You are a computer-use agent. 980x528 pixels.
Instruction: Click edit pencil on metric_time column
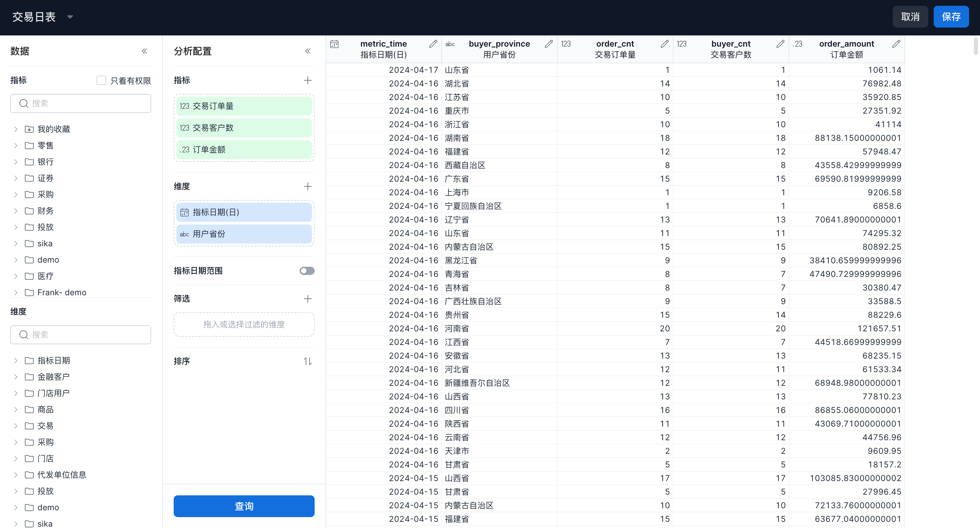pyautogui.click(x=433, y=44)
